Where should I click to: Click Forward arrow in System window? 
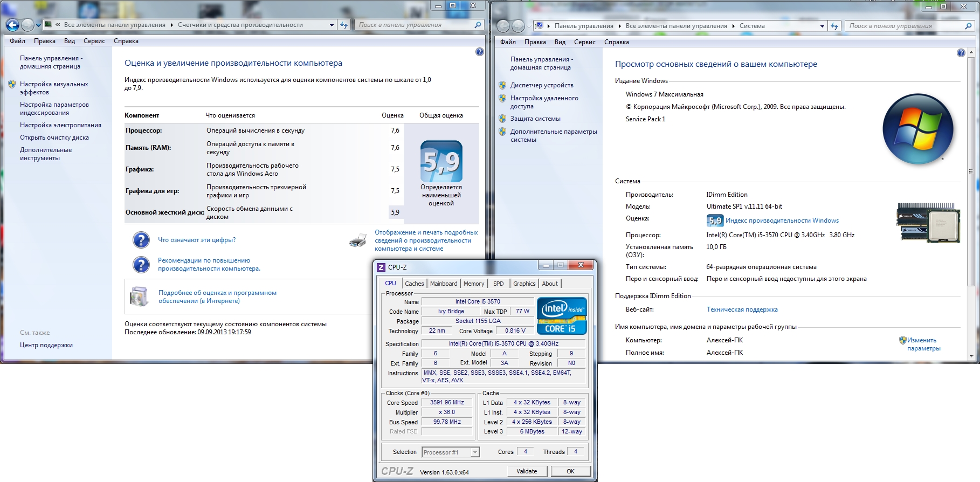[518, 26]
